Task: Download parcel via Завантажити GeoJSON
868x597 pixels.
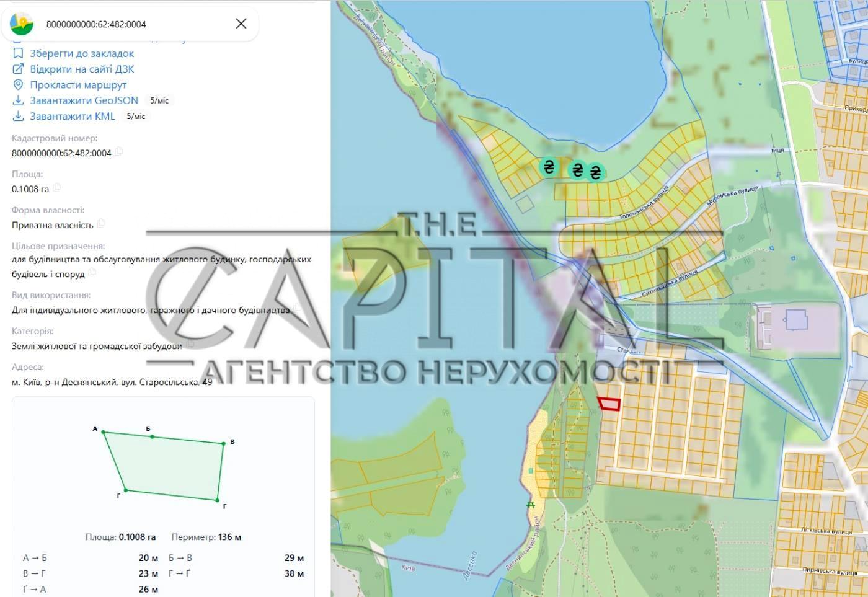Action: coord(84,100)
